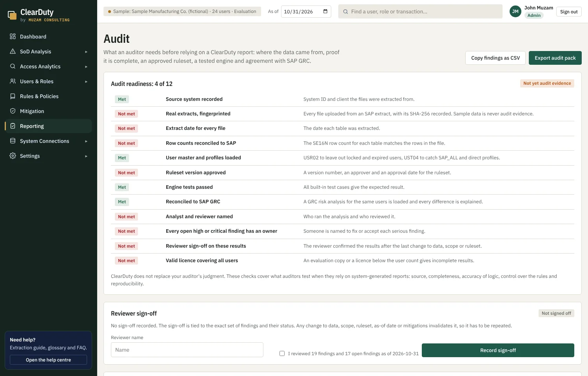Click the Met badge beside 'Engine tests passed'
Screen dimensions: 588x376
point(122,187)
